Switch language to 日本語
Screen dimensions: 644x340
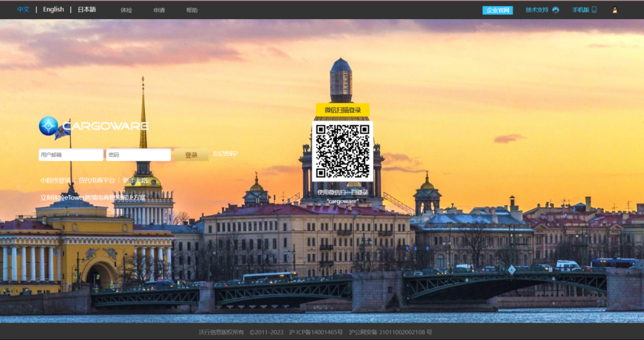(86, 10)
